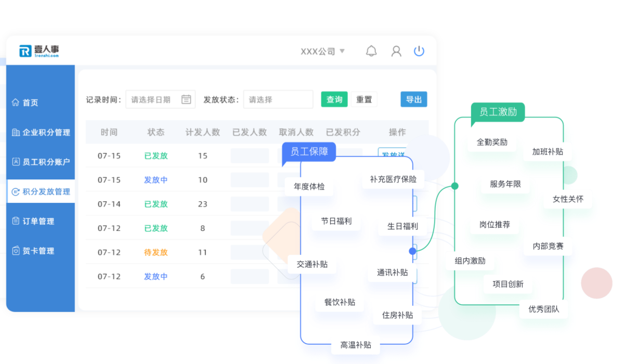Click the calendar icon in date field

coord(186,99)
